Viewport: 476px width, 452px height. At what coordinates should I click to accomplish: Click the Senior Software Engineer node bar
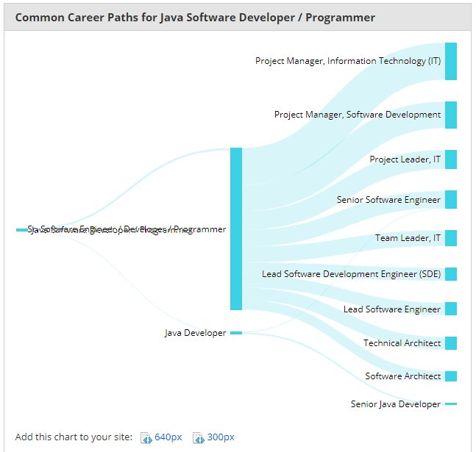point(451,200)
